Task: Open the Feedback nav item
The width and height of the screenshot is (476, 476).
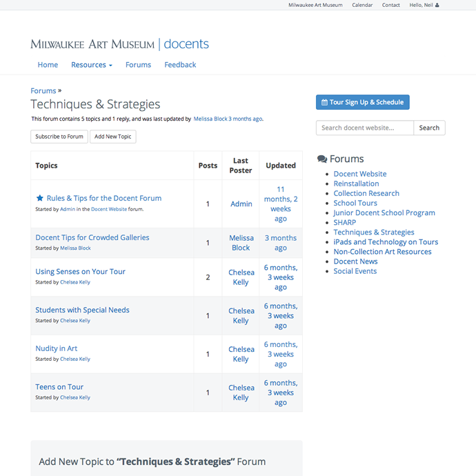Action: (x=180, y=65)
